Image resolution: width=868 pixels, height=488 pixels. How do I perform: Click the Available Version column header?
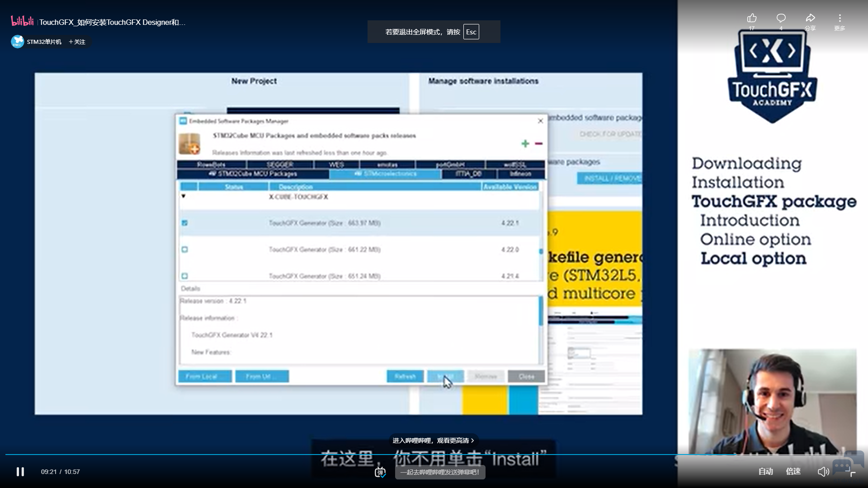coord(510,187)
